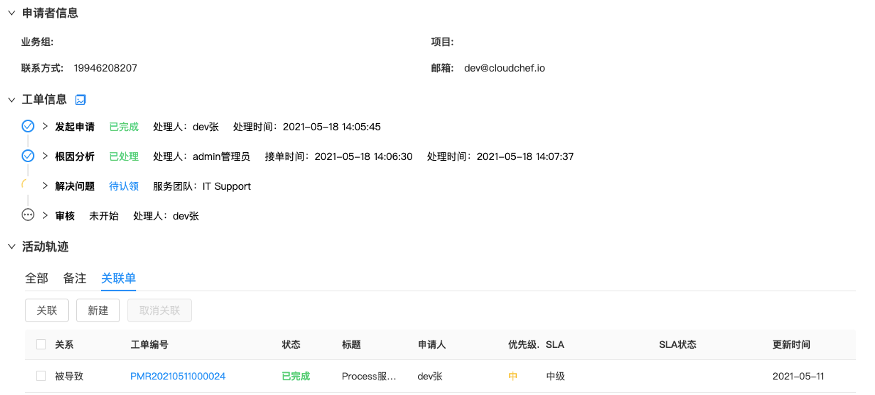Click the 取消关联 button
Image resolution: width=875 pixels, height=395 pixels.
[160, 310]
